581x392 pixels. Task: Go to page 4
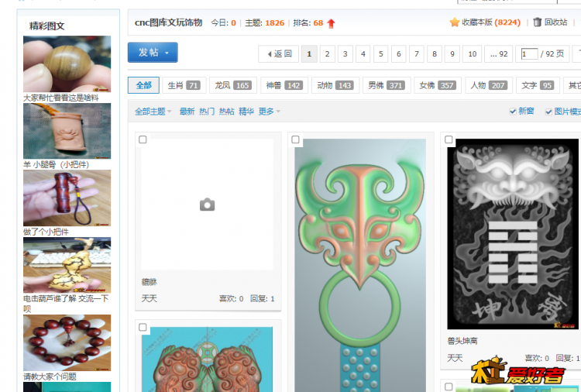[x=363, y=54]
